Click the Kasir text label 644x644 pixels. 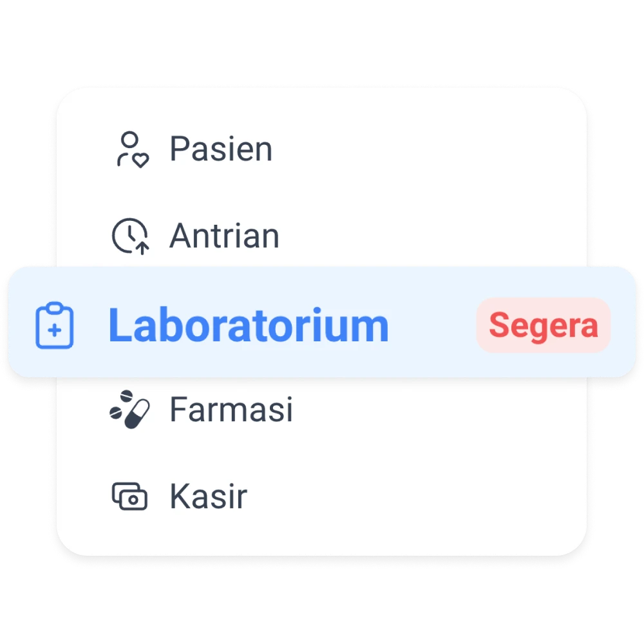(x=209, y=496)
